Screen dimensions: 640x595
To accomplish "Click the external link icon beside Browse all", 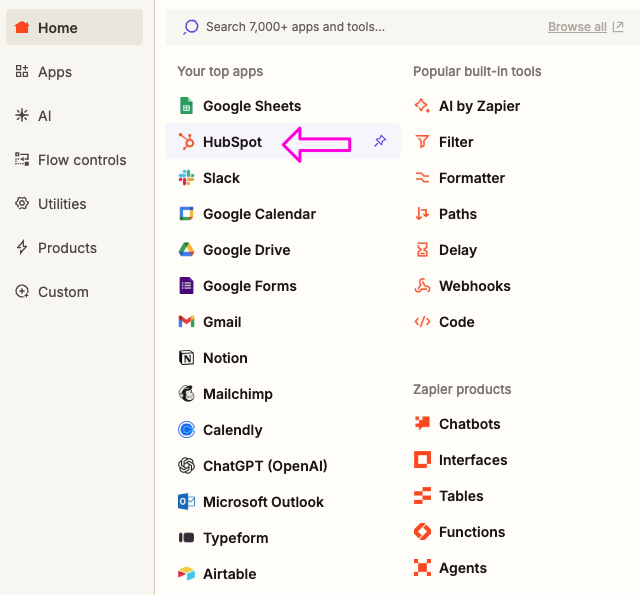I will pos(618,27).
